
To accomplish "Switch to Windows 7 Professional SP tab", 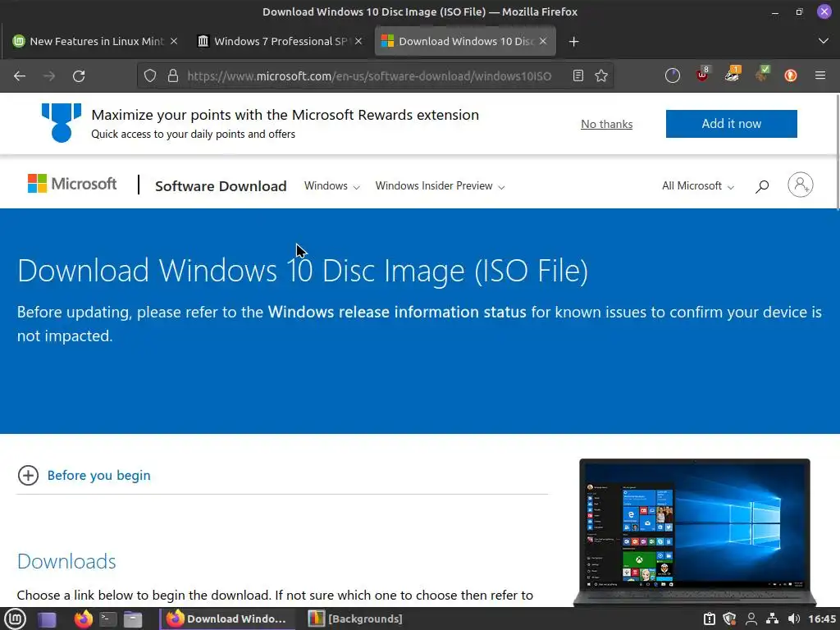I will pyautogui.click(x=279, y=41).
